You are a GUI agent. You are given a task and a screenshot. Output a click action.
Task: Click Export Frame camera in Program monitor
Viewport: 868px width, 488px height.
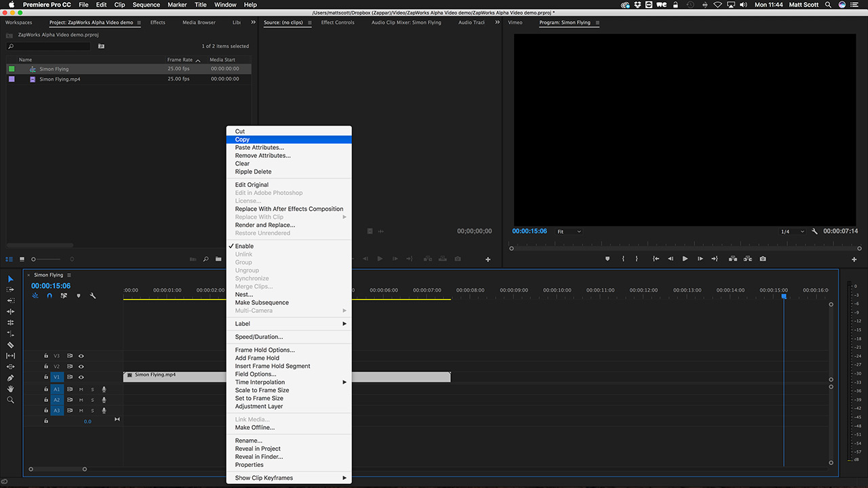(763, 259)
